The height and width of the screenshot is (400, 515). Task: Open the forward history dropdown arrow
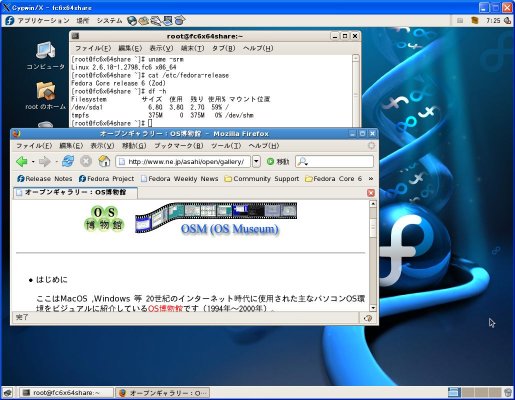pos(56,162)
